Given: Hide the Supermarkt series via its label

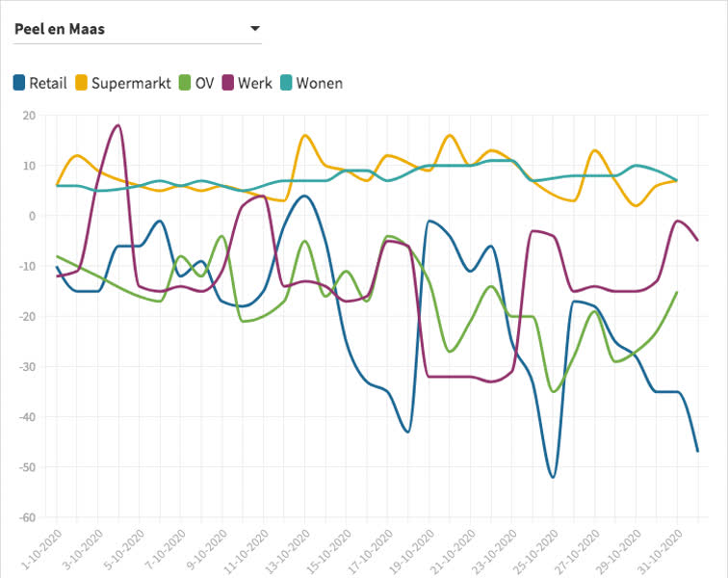Looking at the screenshot, I should point(130,83).
